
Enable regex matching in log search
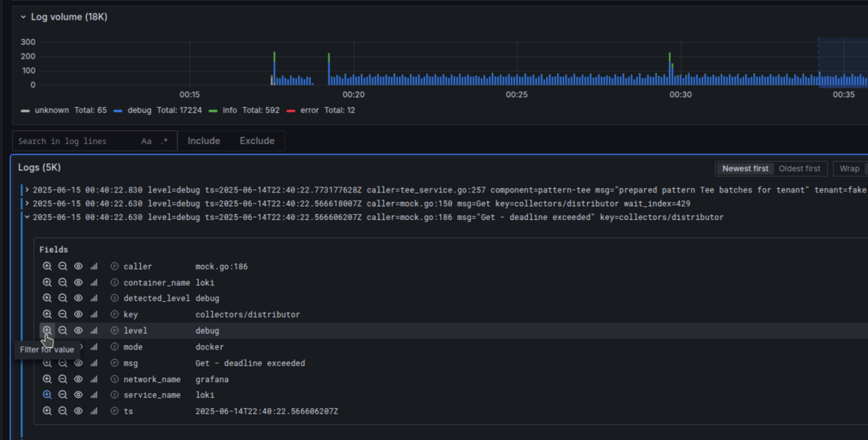pyautogui.click(x=164, y=141)
